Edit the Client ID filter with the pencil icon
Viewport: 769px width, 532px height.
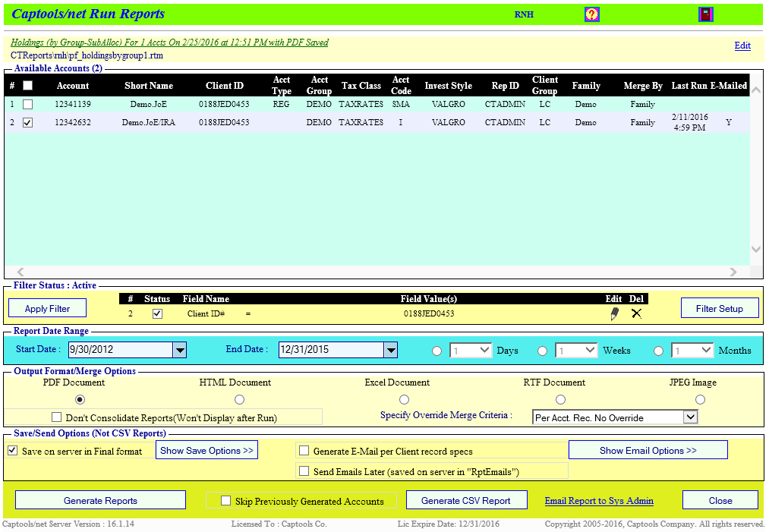[x=614, y=313]
